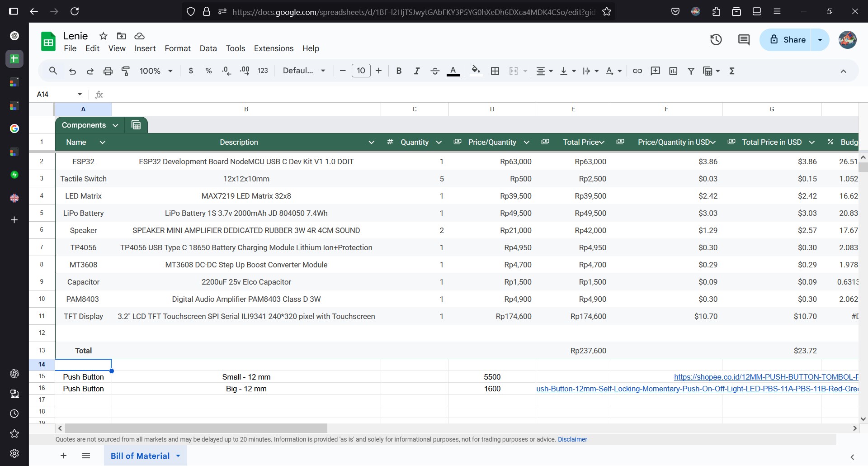Open the zoom level dropdown
This screenshot has height=466, width=868.
tap(156, 71)
